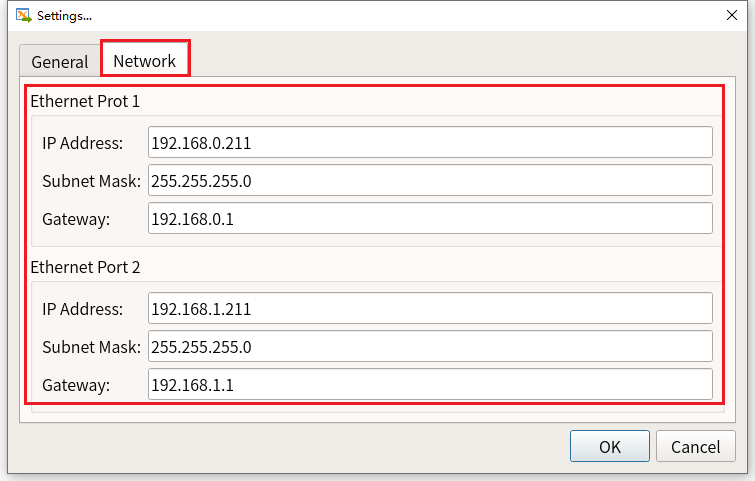Click the IP Address field showing 192.168.1.211
The image size is (755, 481).
[x=430, y=308]
